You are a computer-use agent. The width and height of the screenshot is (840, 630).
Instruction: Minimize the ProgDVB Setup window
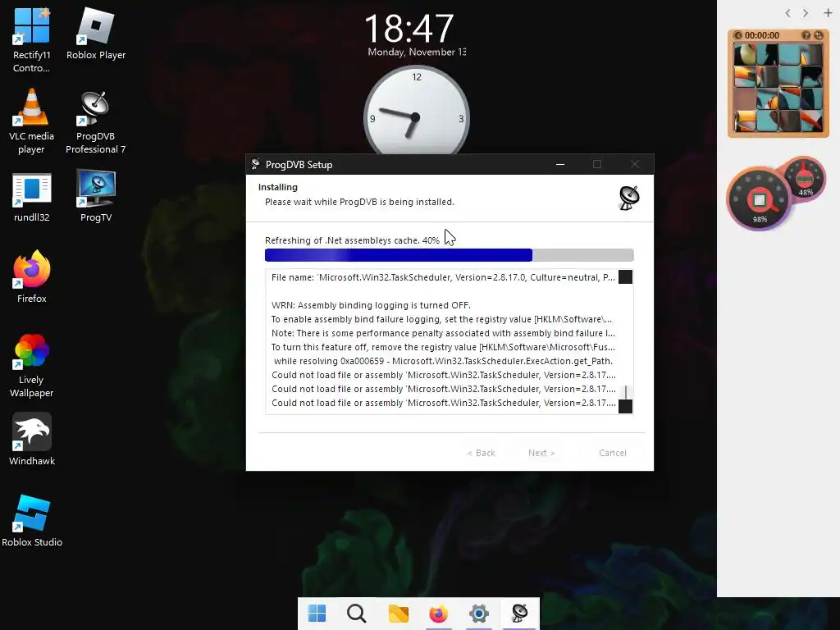pos(559,164)
